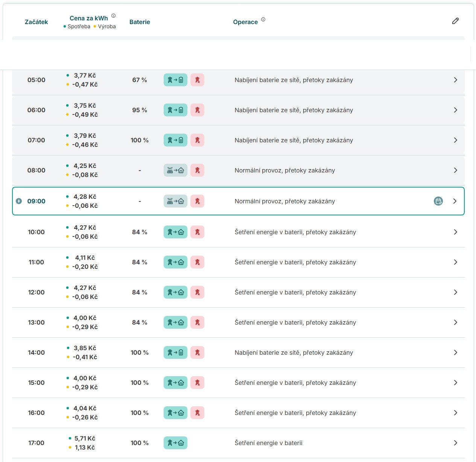Click red export-disabled icon at 14:00
The image size is (476, 462).
point(197,352)
